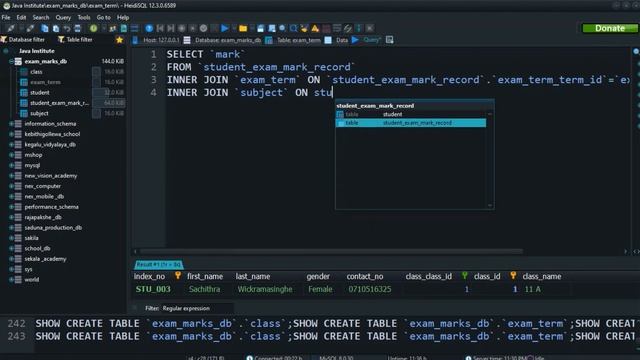Click the blue help circle icon
Image resolution: width=640 pixels, height=360 pixels.
coord(149,28)
